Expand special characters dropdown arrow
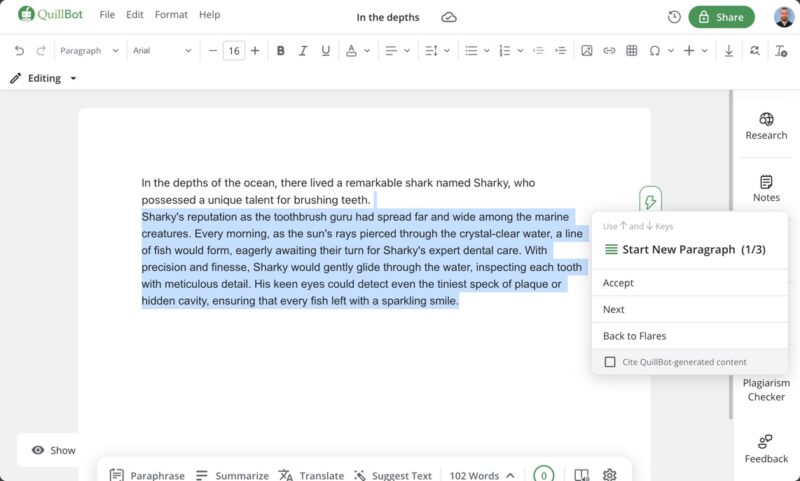This screenshot has width=800, height=481. [671, 50]
